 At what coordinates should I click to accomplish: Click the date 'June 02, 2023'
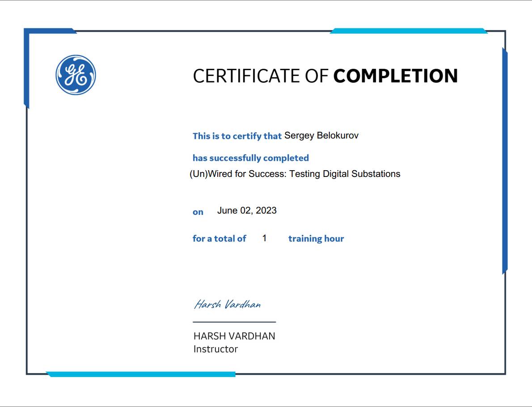[x=247, y=210]
